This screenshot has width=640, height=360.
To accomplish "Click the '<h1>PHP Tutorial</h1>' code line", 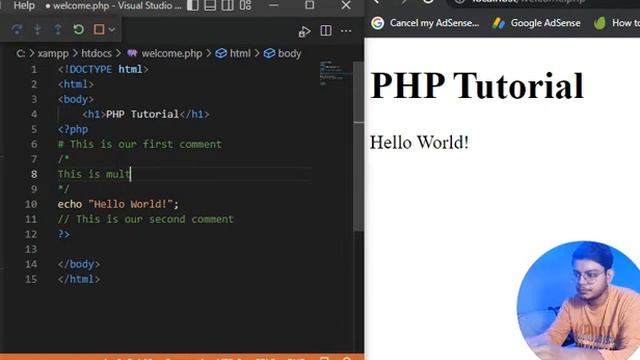I will 146,114.
